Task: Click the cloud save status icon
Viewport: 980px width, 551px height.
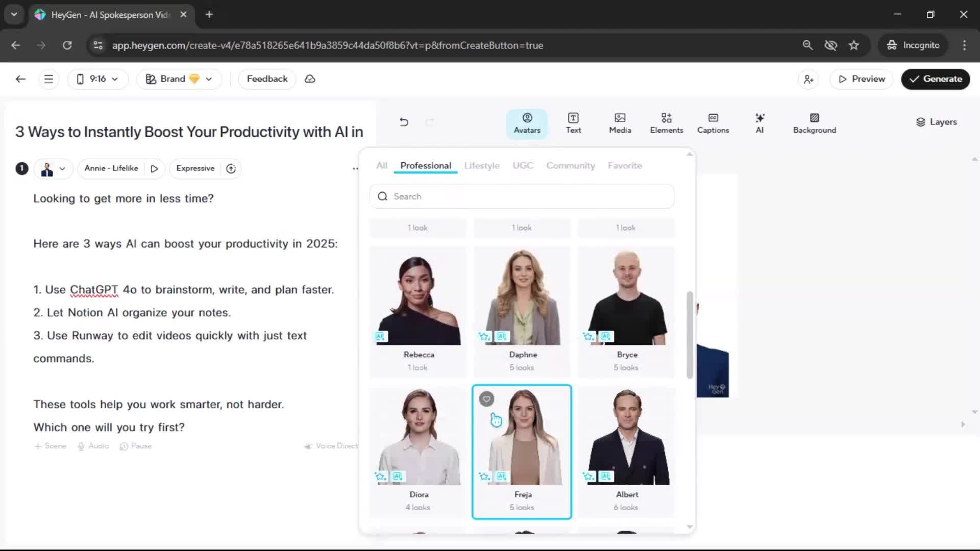Action: [x=310, y=79]
